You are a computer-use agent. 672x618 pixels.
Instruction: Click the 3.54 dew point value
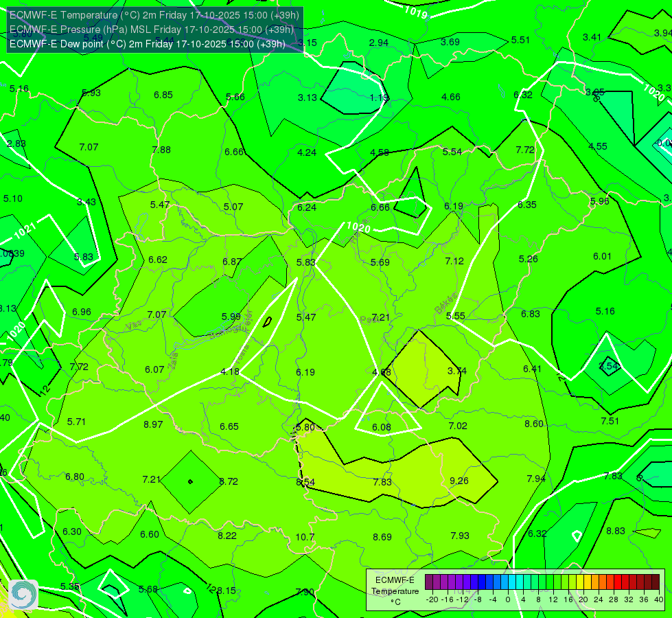pos(609,366)
